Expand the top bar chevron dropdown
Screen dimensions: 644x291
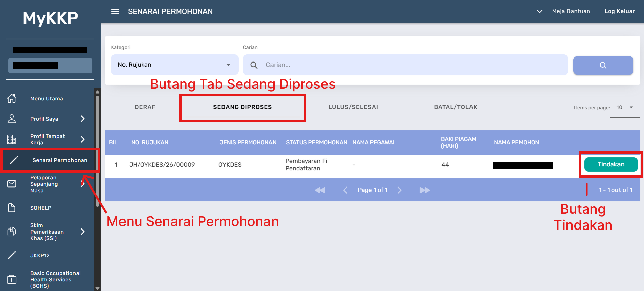(539, 11)
